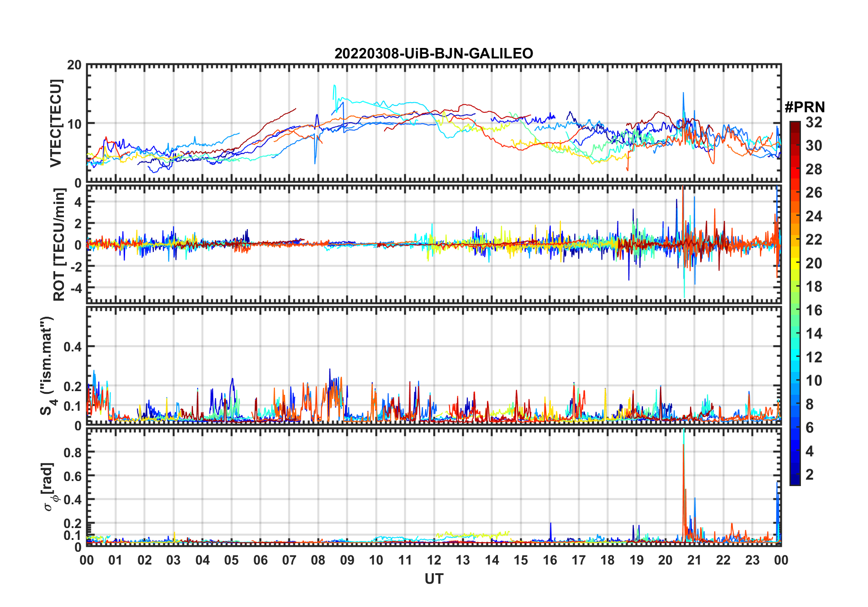Click colorbar tick label 26

click(x=814, y=193)
